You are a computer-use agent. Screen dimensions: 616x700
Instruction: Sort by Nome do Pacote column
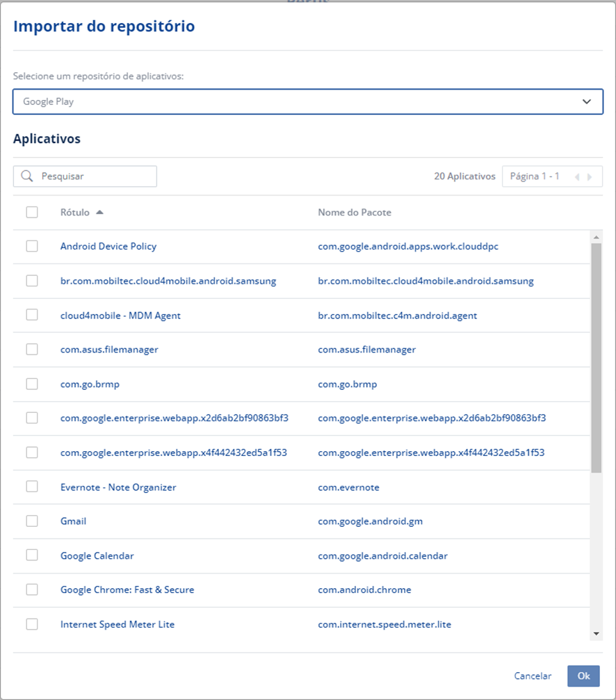(354, 213)
